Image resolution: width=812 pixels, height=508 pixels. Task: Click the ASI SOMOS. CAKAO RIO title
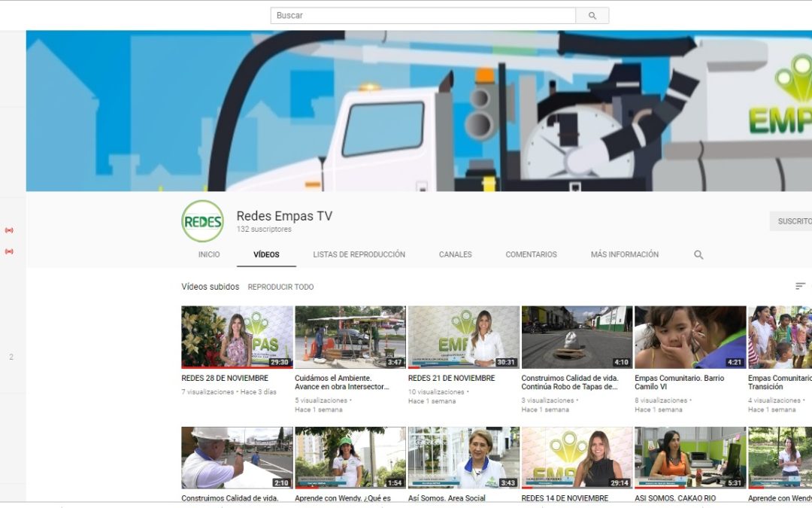[675, 498]
